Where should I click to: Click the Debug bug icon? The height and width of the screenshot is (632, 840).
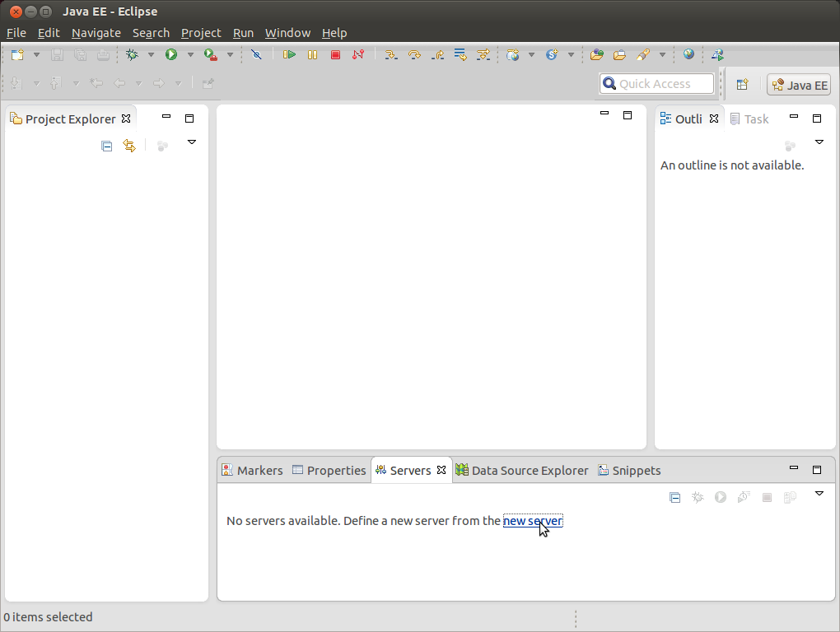pos(132,54)
